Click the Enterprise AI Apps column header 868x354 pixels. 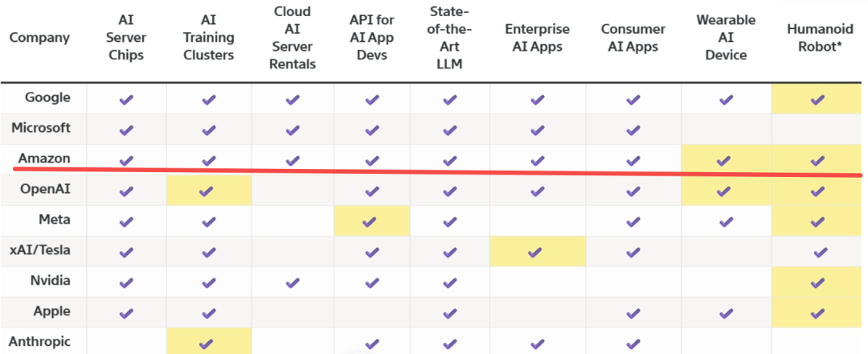[x=536, y=38]
